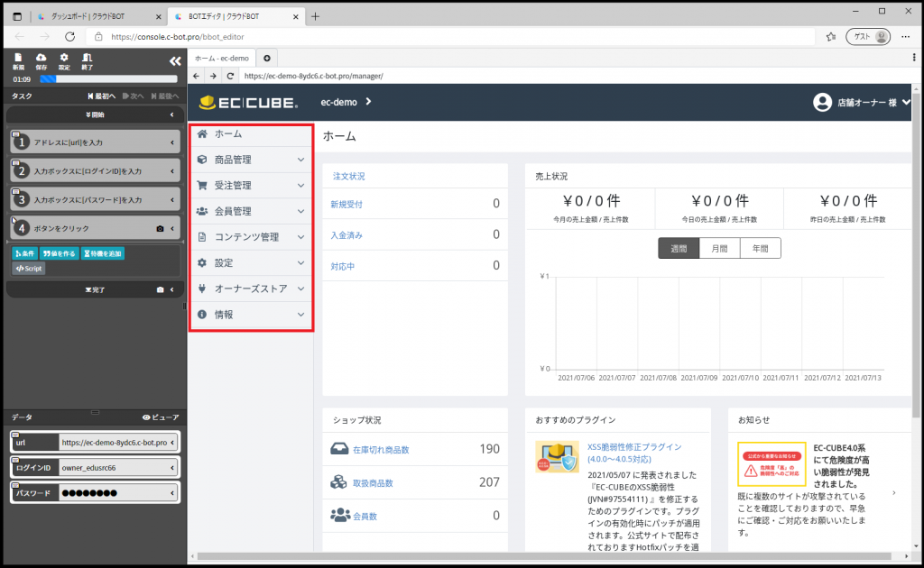Open the 店舗オーナー user menu
924x568 pixels.
click(x=862, y=103)
